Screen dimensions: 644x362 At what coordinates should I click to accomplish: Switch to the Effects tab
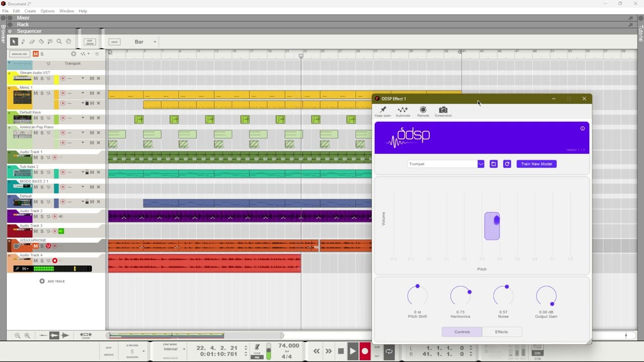point(502,332)
